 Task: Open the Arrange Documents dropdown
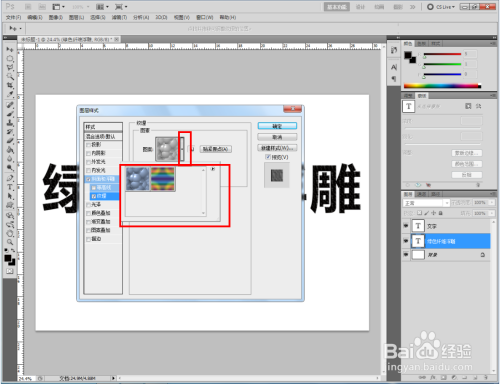tap(102, 7)
